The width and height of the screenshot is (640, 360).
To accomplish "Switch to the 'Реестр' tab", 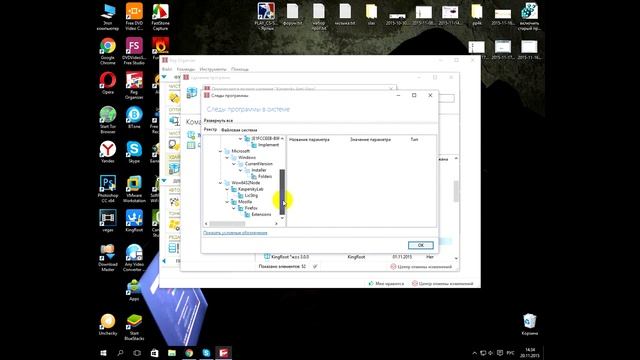I will pos(210,129).
